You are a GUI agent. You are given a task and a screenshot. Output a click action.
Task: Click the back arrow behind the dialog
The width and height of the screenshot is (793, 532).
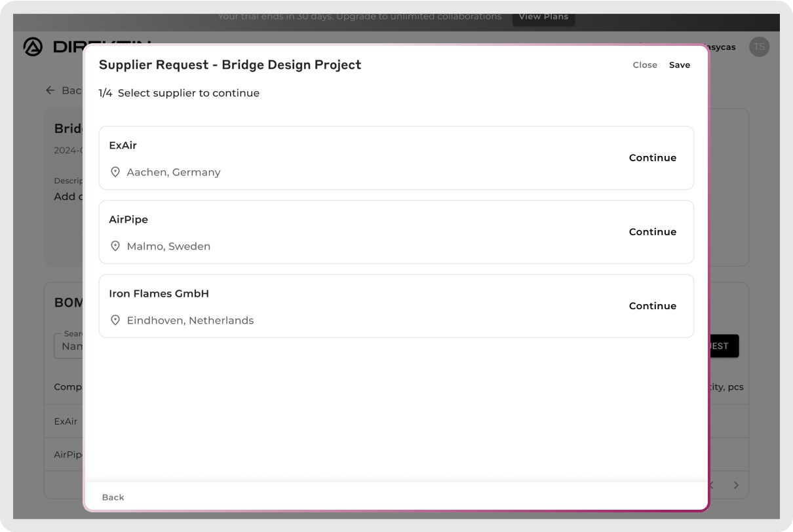50,90
